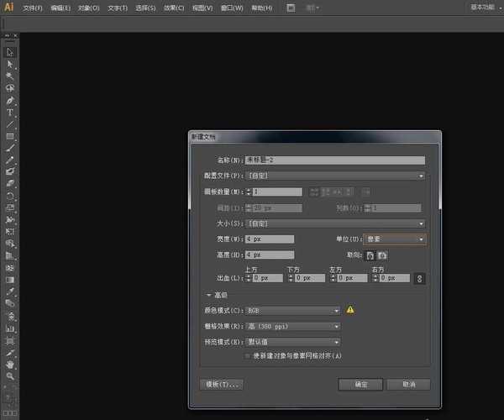This screenshot has width=504, height=420.
Task: Click the 名称 document name field
Action: pyautogui.click(x=335, y=160)
